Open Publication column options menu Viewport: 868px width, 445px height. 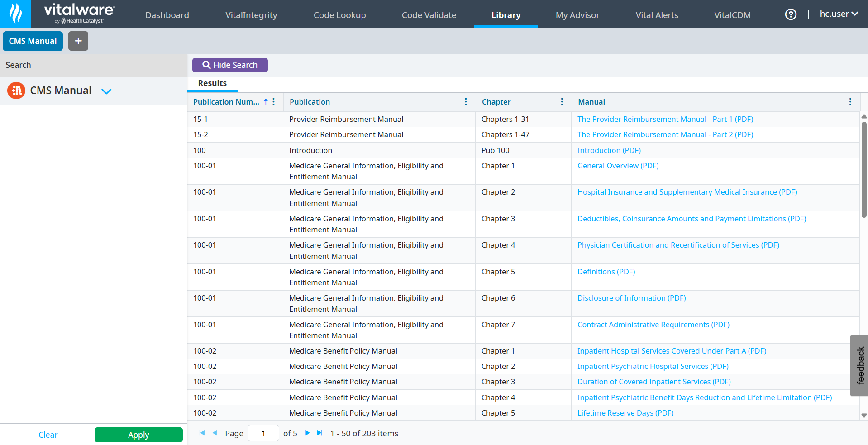[x=466, y=102]
